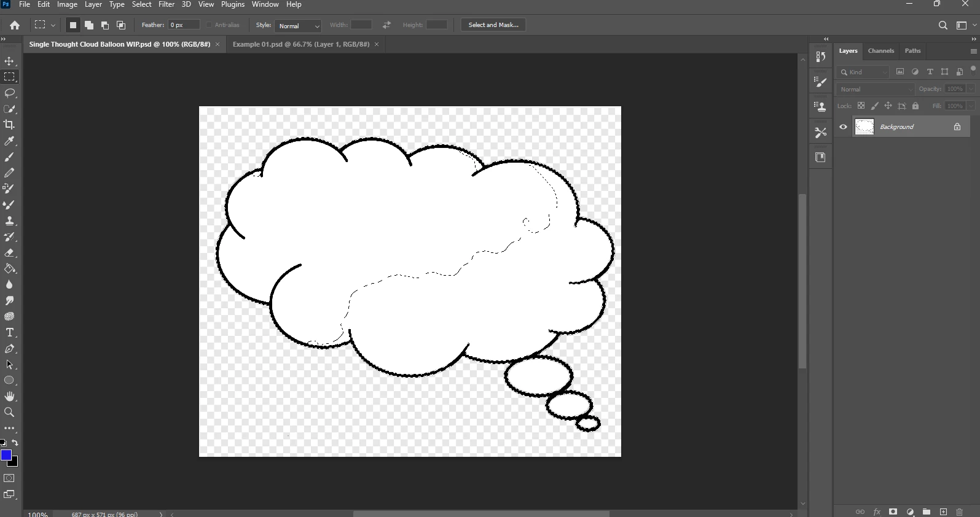Expand the left toolbar to two columns
Screen dimensions: 980x517
(x=3, y=39)
